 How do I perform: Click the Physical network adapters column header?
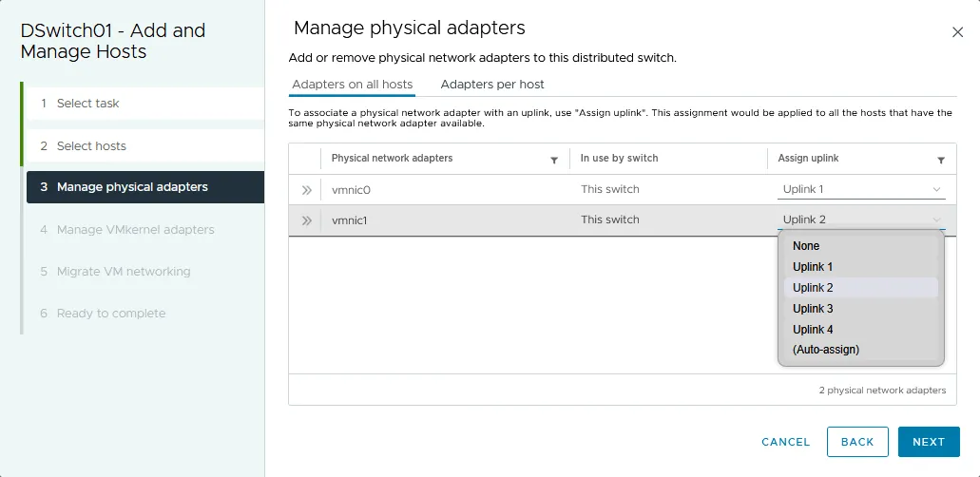(392, 158)
